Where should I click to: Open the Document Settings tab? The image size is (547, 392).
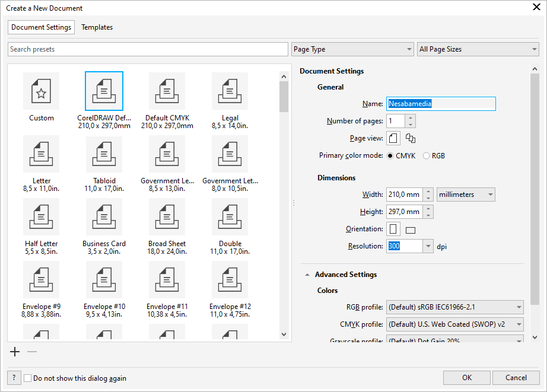tap(42, 27)
